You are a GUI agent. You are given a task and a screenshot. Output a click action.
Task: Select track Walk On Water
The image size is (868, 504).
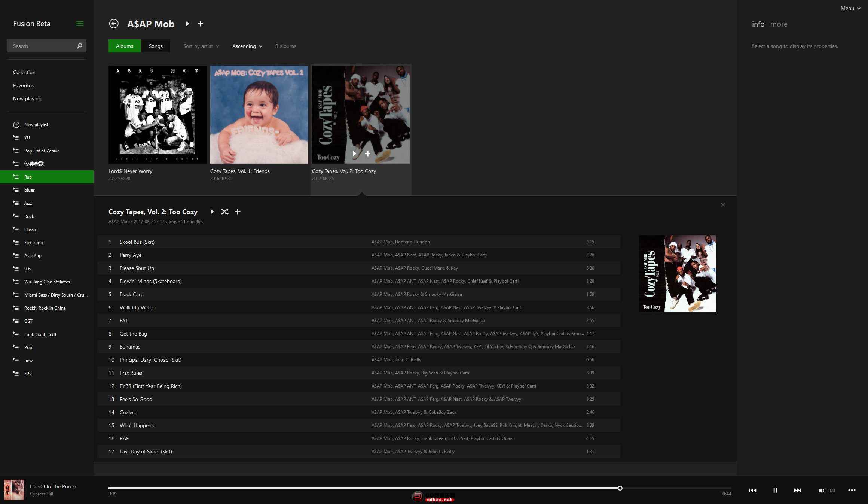359,307
